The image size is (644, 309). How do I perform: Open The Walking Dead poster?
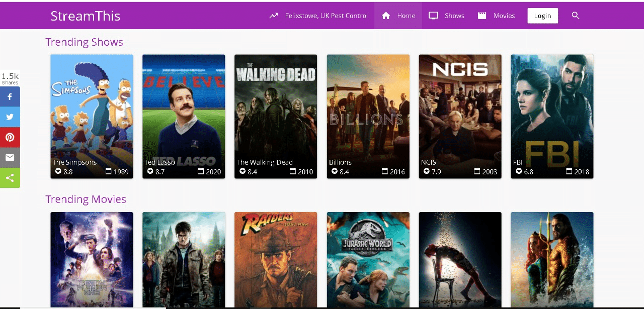click(276, 116)
